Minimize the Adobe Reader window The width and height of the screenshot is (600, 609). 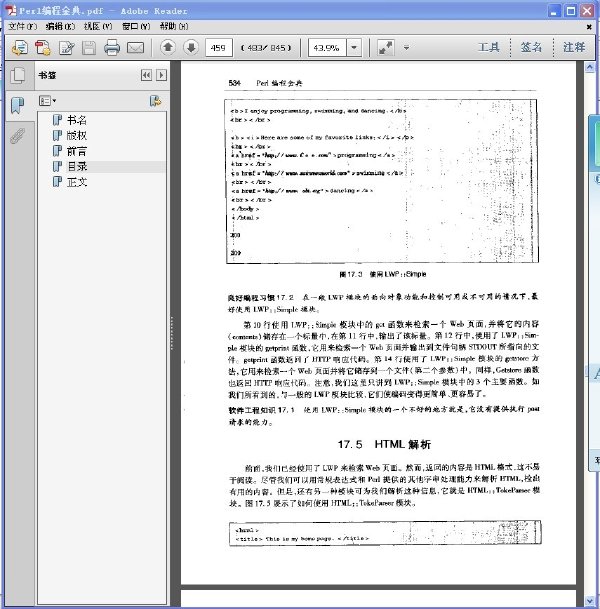(x=554, y=10)
